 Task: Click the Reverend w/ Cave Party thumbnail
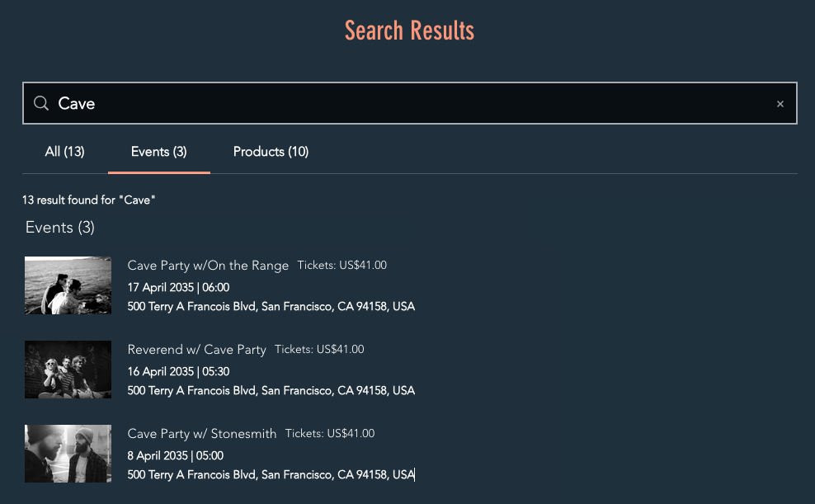68,370
